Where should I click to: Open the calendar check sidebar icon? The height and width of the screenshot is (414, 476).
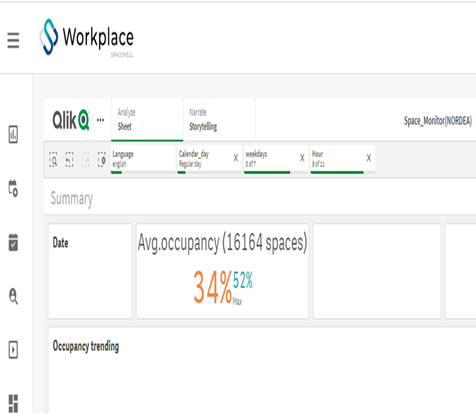(13, 242)
